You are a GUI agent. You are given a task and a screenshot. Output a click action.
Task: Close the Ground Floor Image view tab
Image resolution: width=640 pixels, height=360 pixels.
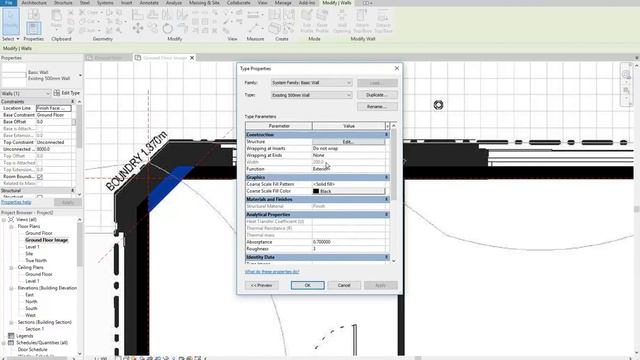coord(192,58)
